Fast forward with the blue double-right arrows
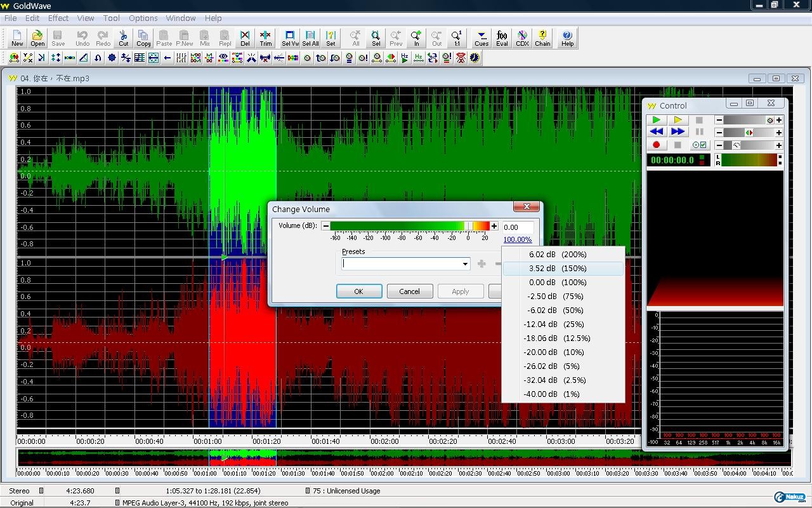Viewport: 812px width, 508px height. pos(678,131)
